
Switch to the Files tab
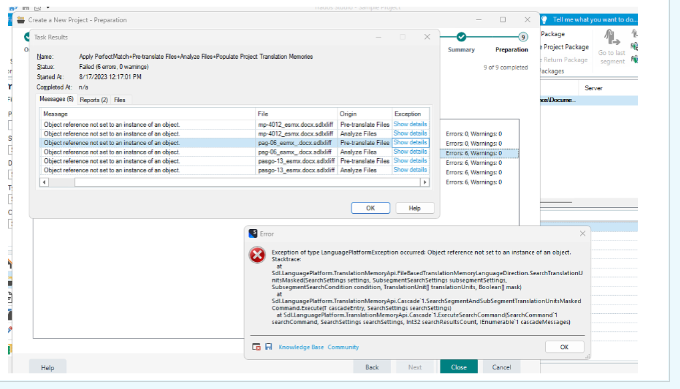click(x=120, y=100)
